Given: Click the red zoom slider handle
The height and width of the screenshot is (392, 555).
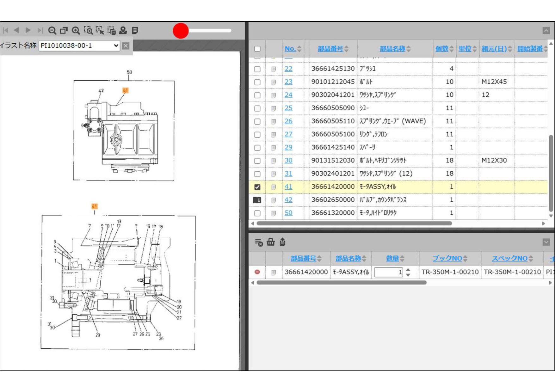Looking at the screenshot, I should tap(181, 31).
